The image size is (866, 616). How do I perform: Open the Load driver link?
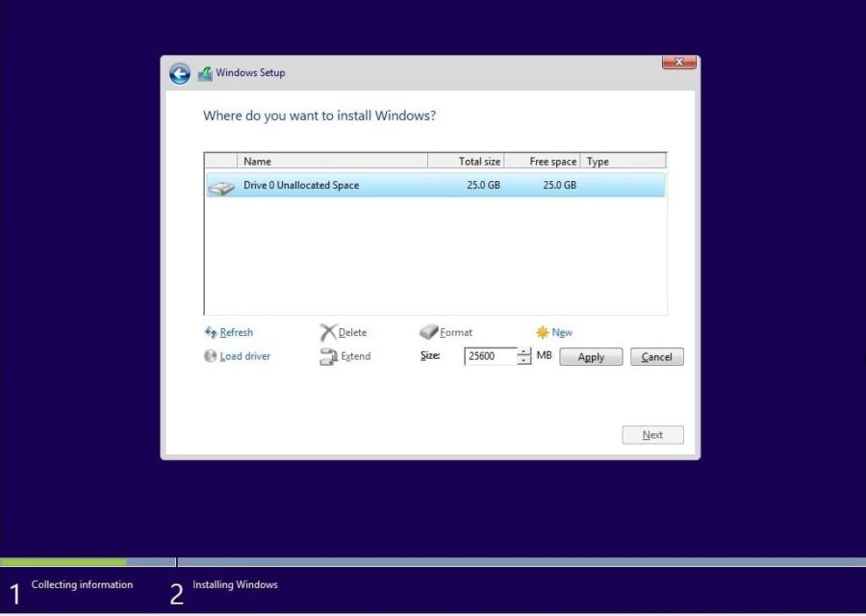tap(245, 356)
